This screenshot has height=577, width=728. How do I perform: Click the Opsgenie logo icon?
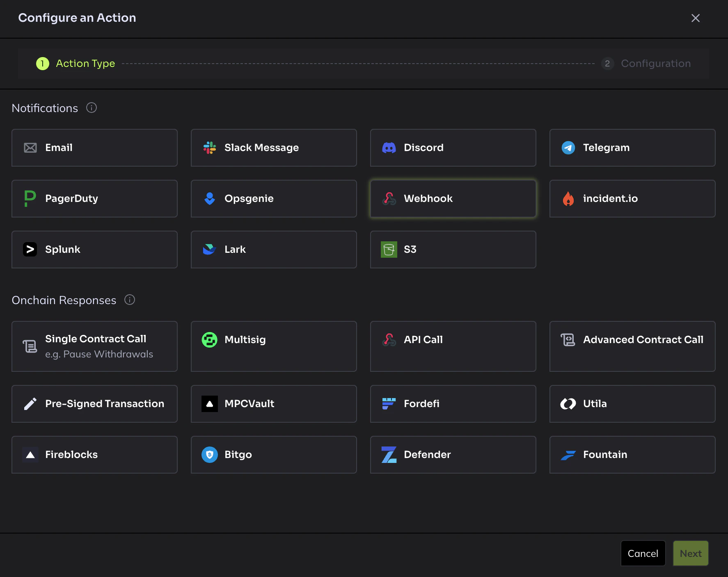tap(210, 199)
